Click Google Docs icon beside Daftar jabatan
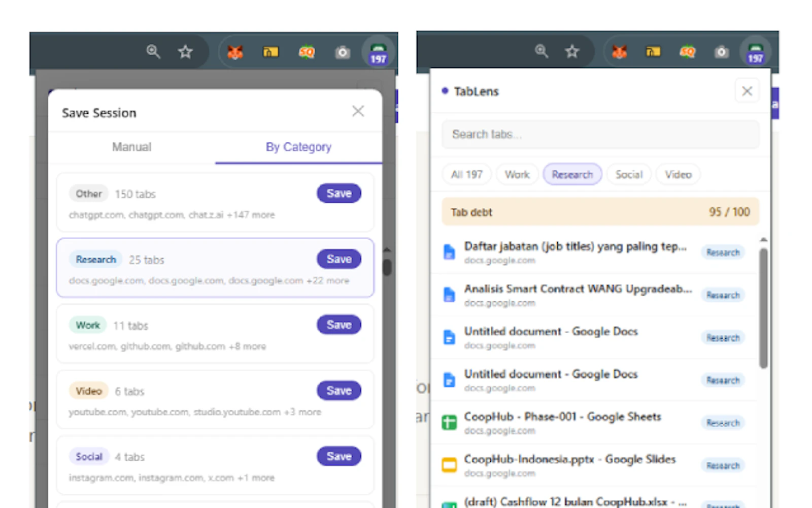Viewport: 812px width, 508px height. 449,252
